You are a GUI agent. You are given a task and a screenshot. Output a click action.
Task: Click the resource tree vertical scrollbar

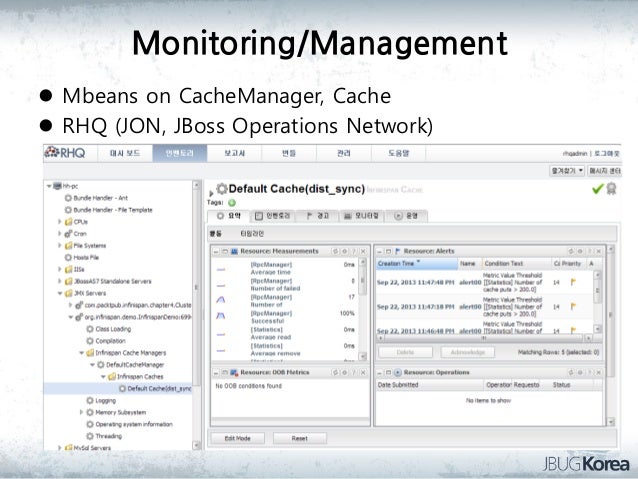click(x=197, y=315)
